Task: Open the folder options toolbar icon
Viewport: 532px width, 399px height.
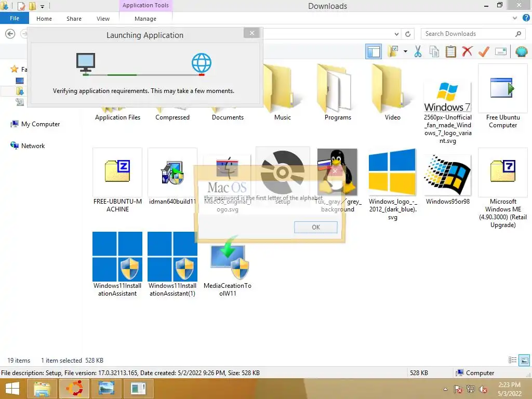Action: coord(393,51)
